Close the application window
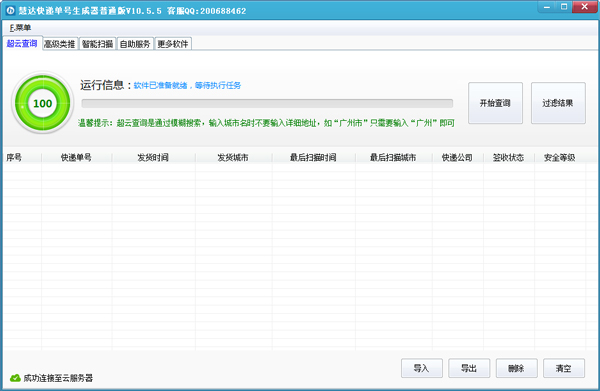 584,7
